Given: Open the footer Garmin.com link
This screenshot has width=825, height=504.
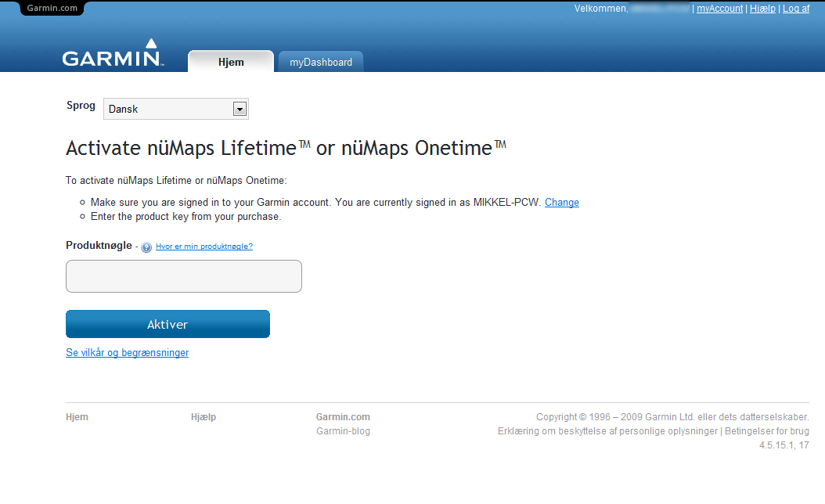Looking at the screenshot, I should (343, 417).
